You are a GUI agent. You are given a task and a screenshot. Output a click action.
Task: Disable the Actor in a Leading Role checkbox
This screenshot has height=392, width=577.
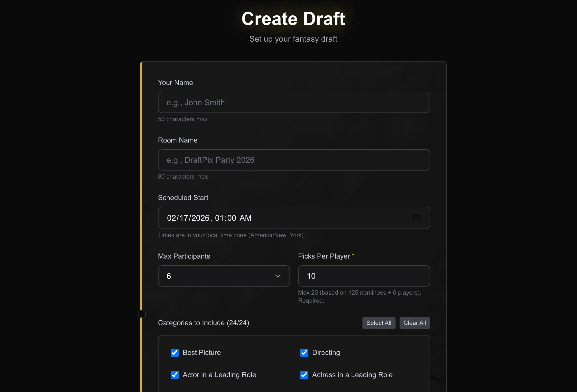[175, 375]
